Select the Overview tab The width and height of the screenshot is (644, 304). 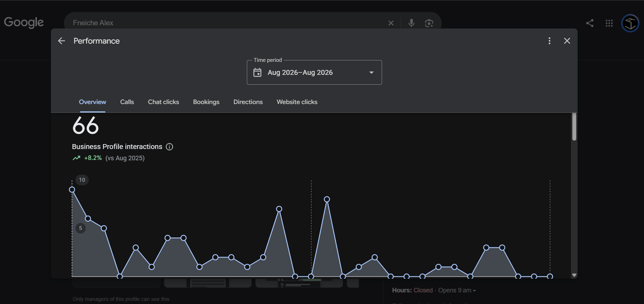pyautogui.click(x=92, y=102)
